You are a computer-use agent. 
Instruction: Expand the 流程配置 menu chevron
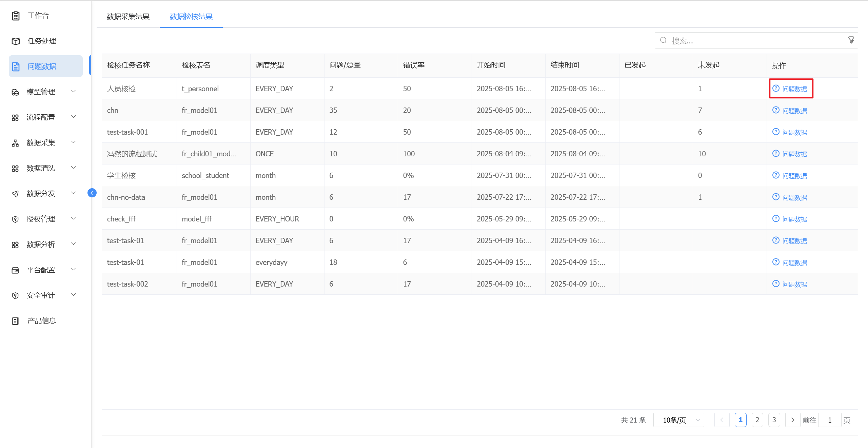pos(73,117)
